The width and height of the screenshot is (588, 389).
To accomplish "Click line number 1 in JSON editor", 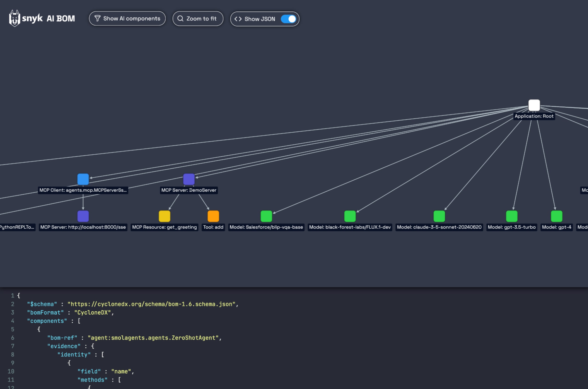I will (12, 295).
